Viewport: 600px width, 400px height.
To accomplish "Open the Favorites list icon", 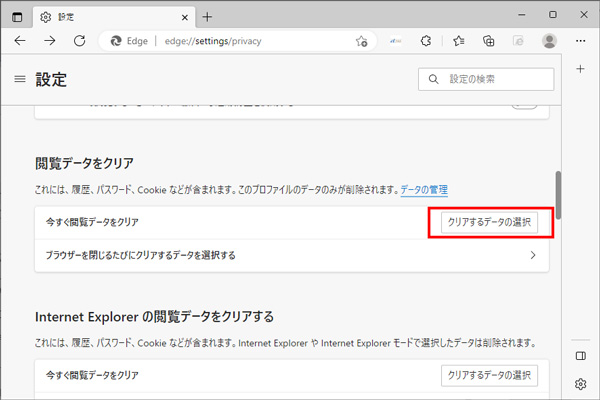I will tap(458, 41).
